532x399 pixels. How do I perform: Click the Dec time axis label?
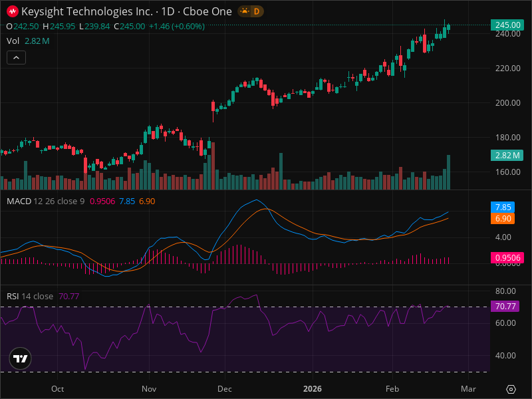225,389
